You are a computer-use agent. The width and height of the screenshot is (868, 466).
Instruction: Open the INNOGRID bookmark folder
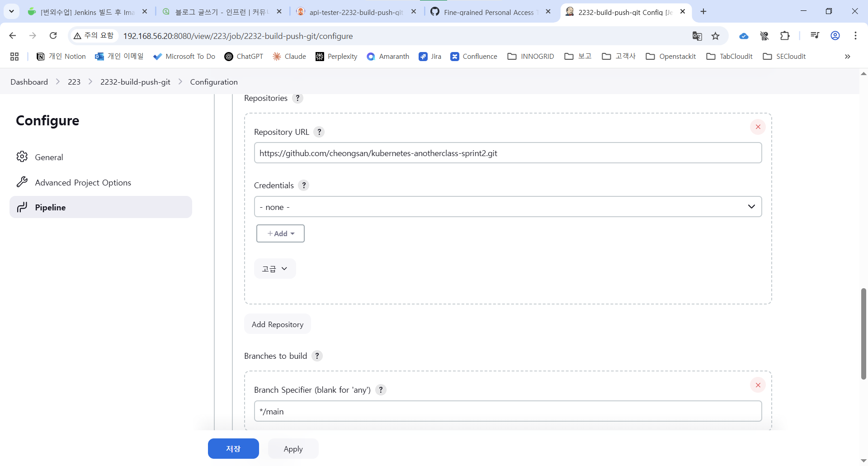tap(531, 57)
